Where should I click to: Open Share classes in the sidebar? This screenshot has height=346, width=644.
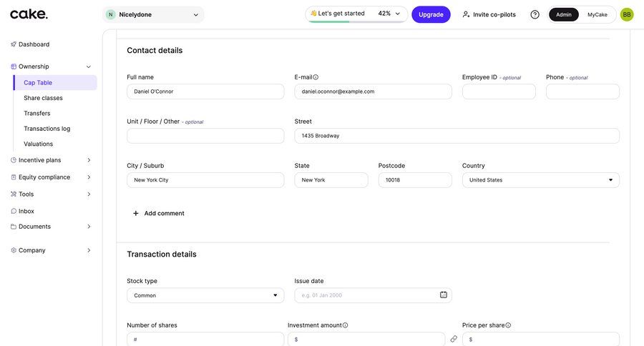[x=43, y=98]
